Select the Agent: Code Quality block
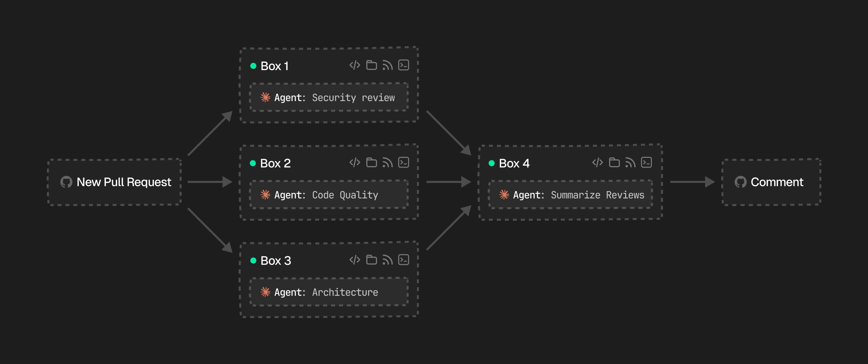This screenshot has height=364, width=868. (x=329, y=195)
